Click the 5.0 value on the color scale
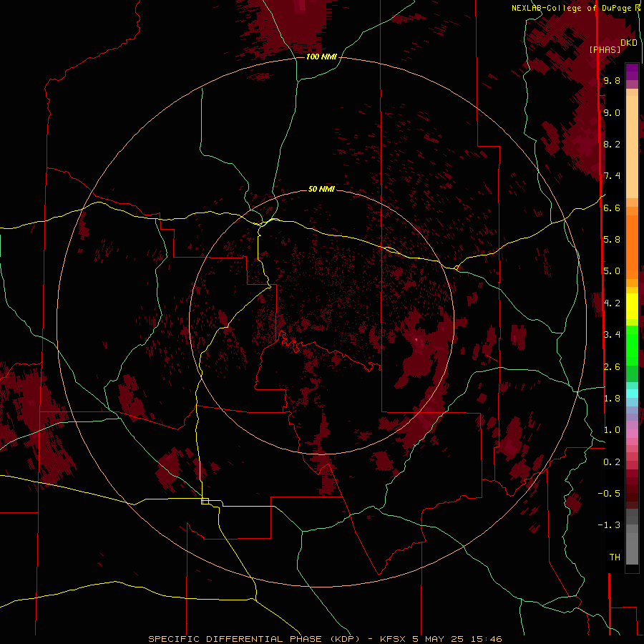Viewport: 644px width, 644px height. [612, 271]
